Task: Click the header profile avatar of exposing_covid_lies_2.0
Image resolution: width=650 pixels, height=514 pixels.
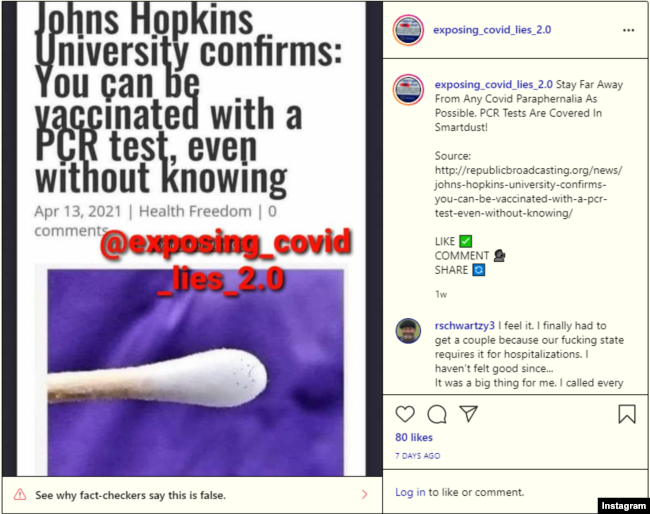Action: click(x=408, y=30)
